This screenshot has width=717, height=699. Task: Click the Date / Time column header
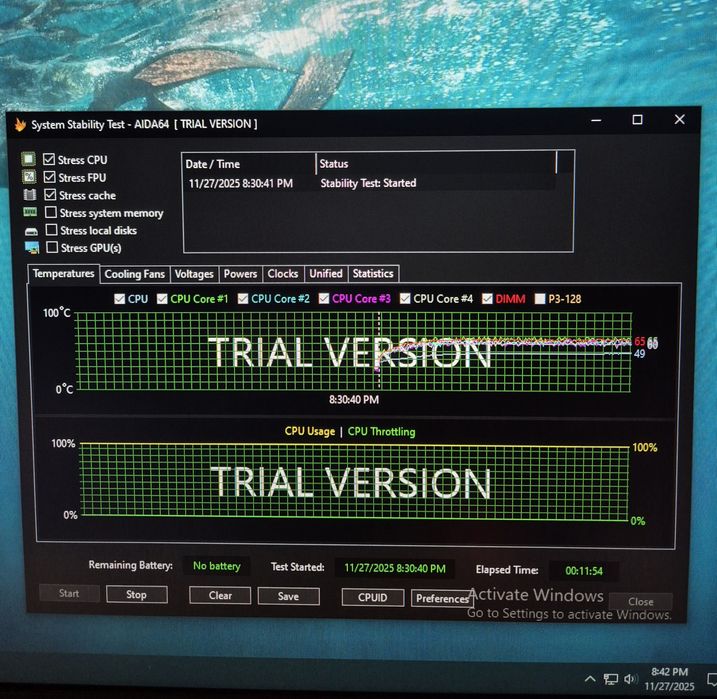250,164
